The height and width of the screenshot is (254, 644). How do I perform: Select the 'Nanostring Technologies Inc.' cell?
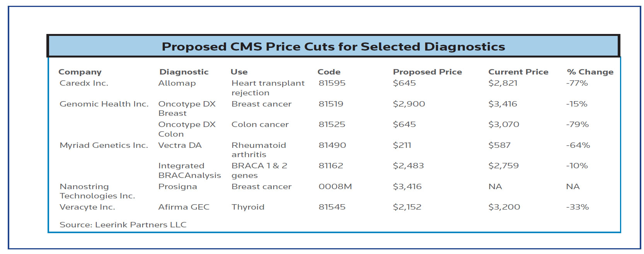pyautogui.click(x=97, y=191)
